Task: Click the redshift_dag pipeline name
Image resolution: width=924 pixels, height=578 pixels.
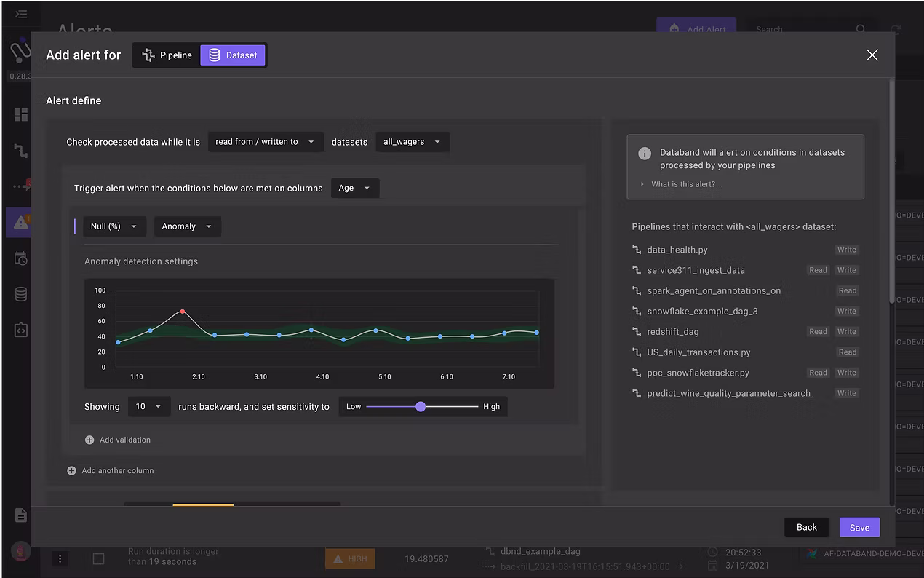Action: tap(673, 331)
